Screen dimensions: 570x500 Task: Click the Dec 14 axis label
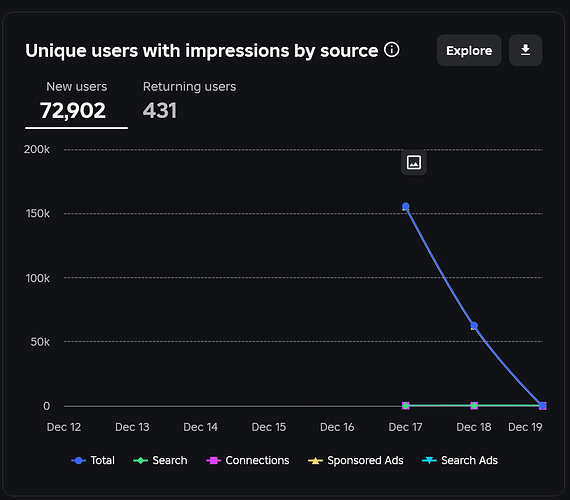pos(200,427)
